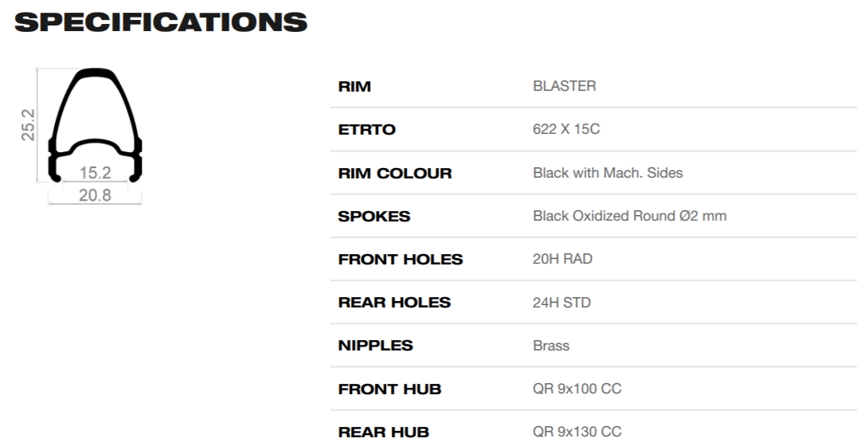
Task: Click the 15.2 inner width dimension
Action: 95,173
